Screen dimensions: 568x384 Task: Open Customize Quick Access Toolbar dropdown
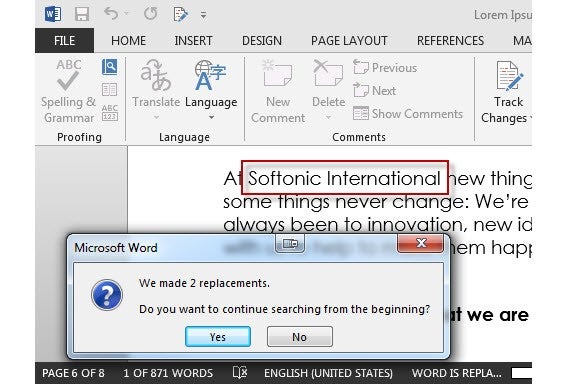click(x=204, y=15)
